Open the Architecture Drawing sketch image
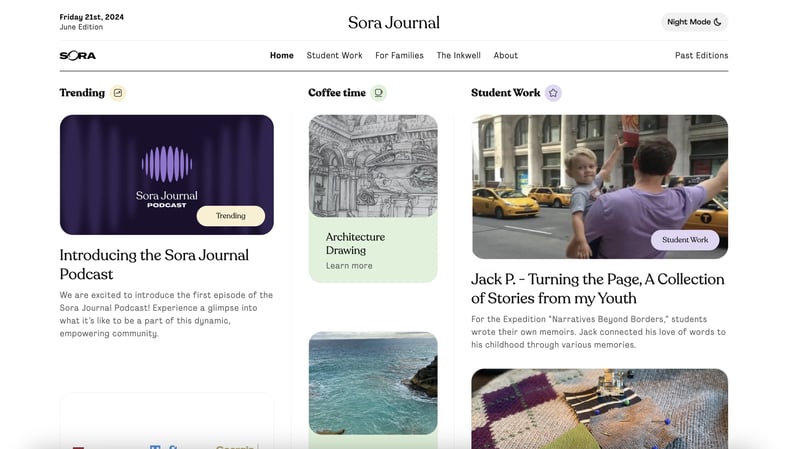800x449 pixels. click(x=372, y=165)
